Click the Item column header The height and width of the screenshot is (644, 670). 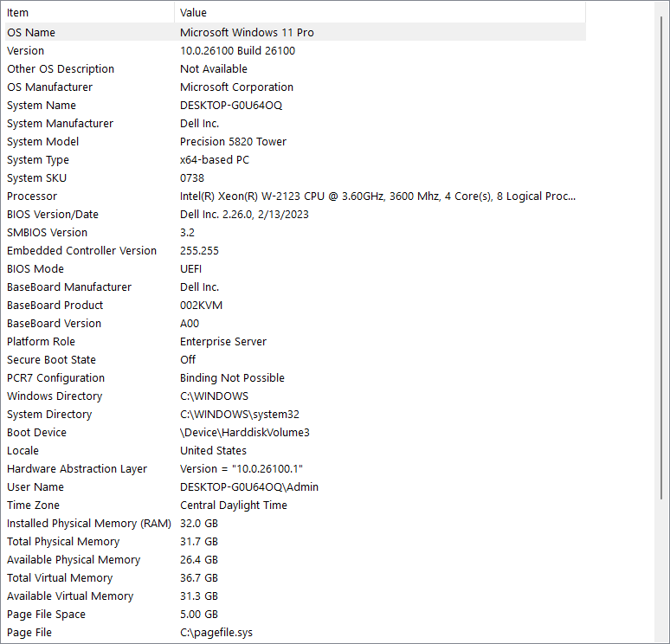[87, 13]
